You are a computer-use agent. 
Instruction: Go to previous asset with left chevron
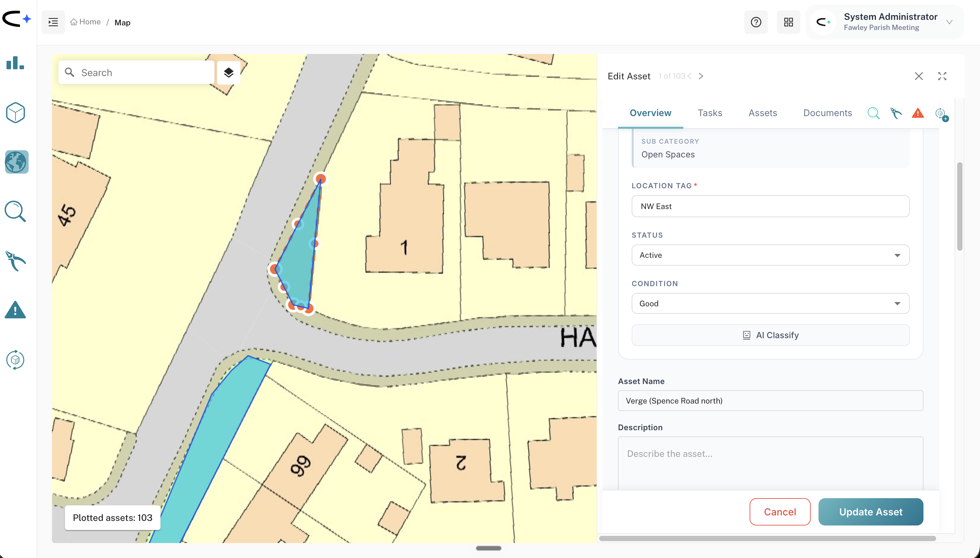pos(689,76)
